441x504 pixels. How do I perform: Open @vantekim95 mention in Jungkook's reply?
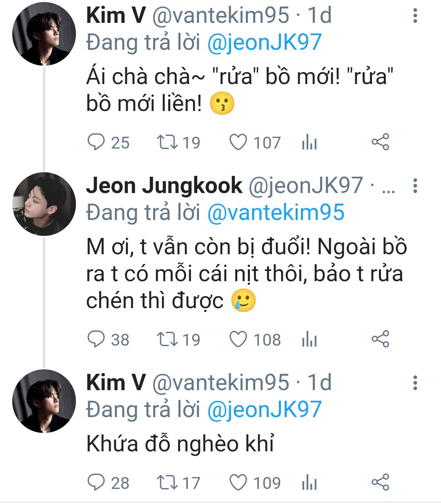[x=276, y=213]
